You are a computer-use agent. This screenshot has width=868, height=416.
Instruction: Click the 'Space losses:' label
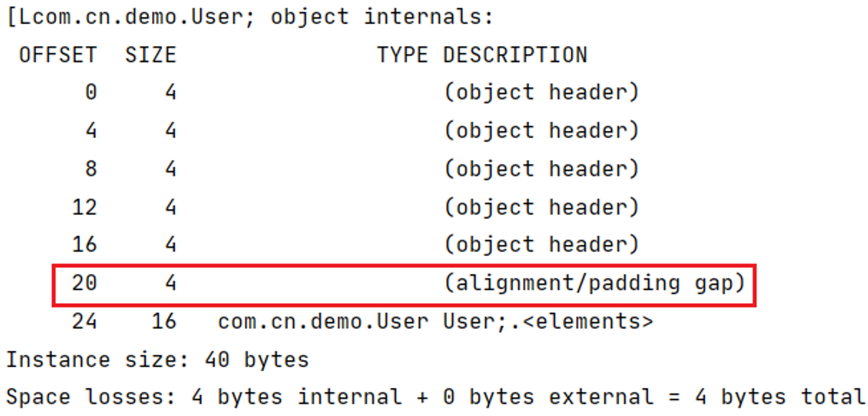tap(91, 397)
